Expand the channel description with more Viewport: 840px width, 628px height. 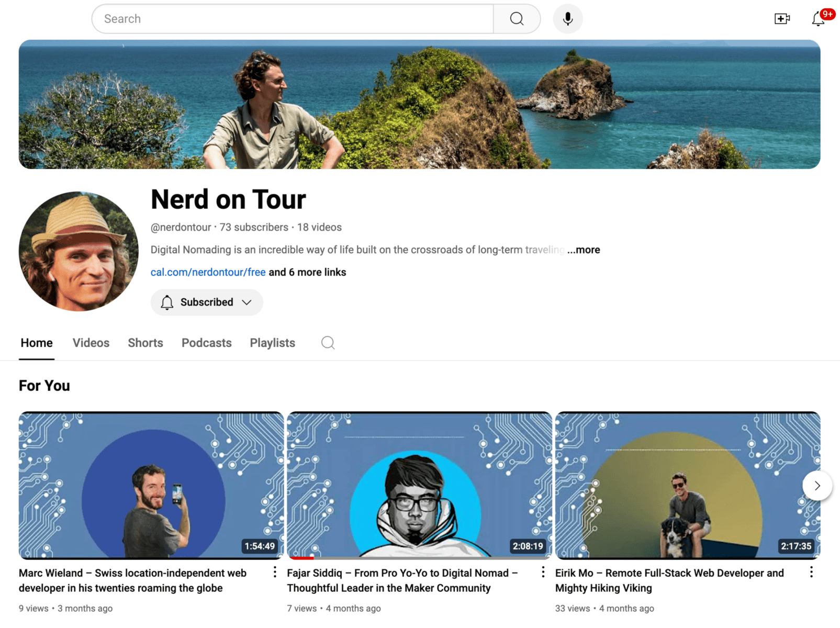click(584, 250)
